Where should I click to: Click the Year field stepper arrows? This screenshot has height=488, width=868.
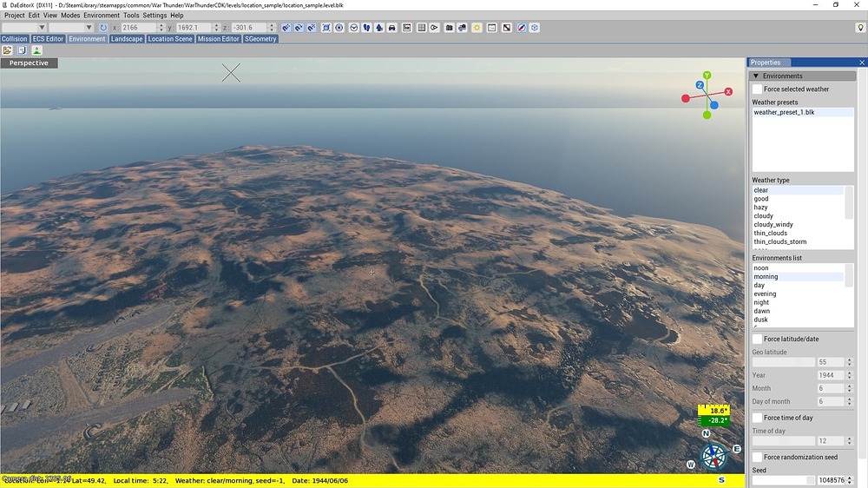[x=849, y=375]
